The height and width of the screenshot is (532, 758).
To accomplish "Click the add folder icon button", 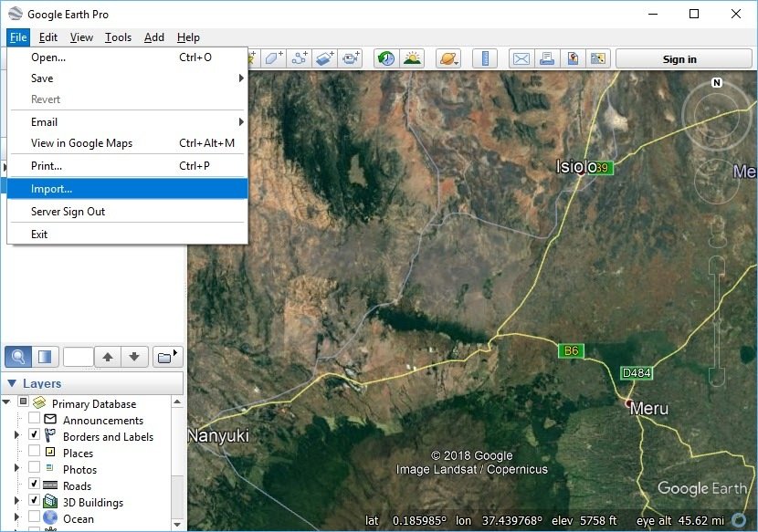I will [x=167, y=357].
